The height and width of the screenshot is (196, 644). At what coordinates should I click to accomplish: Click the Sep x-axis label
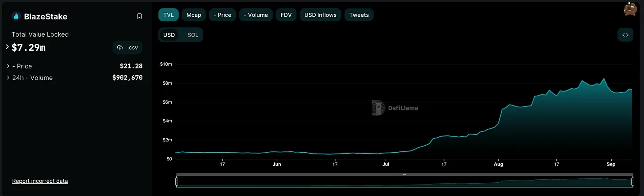pyautogui.click(x=611, y=164)
